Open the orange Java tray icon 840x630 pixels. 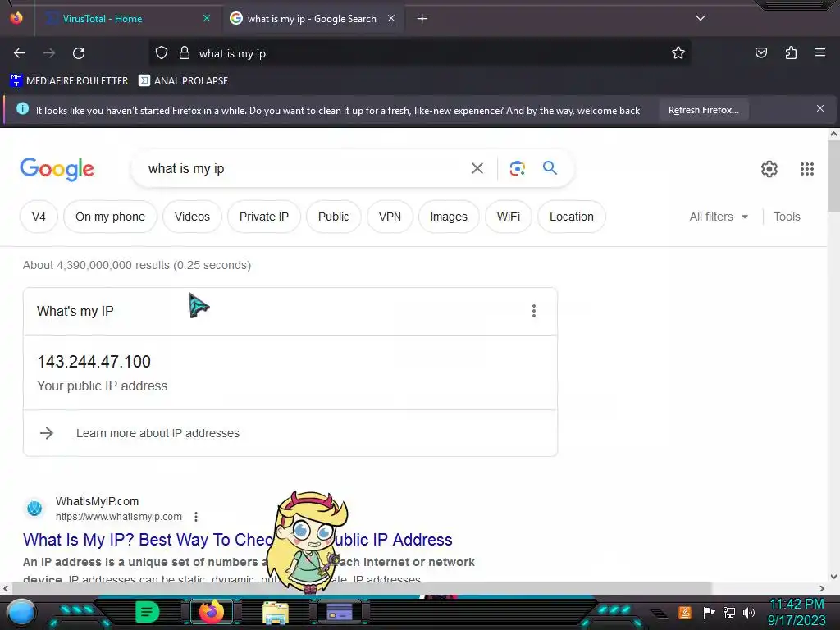[x=685, y=612]
